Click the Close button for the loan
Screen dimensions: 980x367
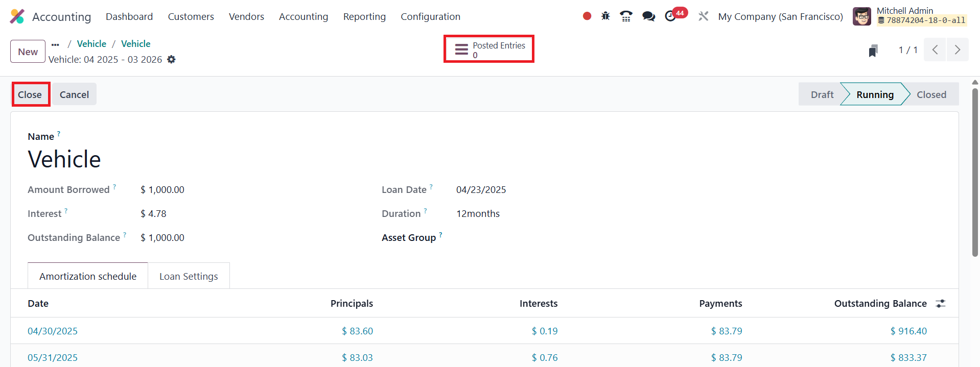[30, 94]
